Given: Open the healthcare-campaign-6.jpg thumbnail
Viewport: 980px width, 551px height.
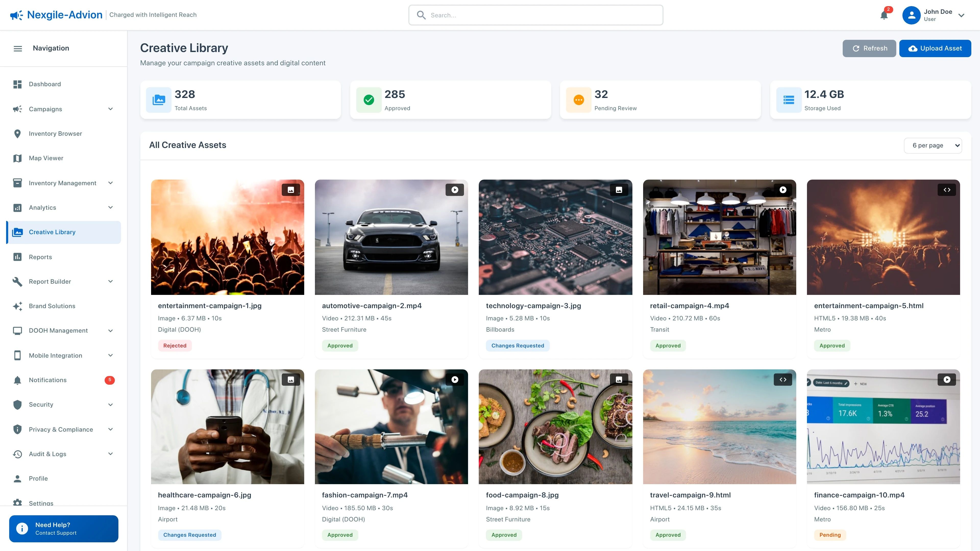Looking at the screenshot, I should point(227,427).
